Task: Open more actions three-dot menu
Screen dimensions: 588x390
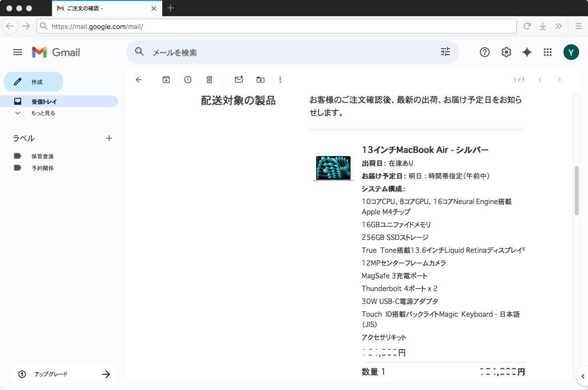Action: pos(280,80)
